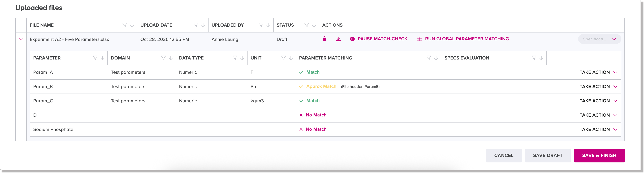The height and width of the screenshot is (173, 644).
Task: Filter the Uploaded By column
Action: pos(261,25)
